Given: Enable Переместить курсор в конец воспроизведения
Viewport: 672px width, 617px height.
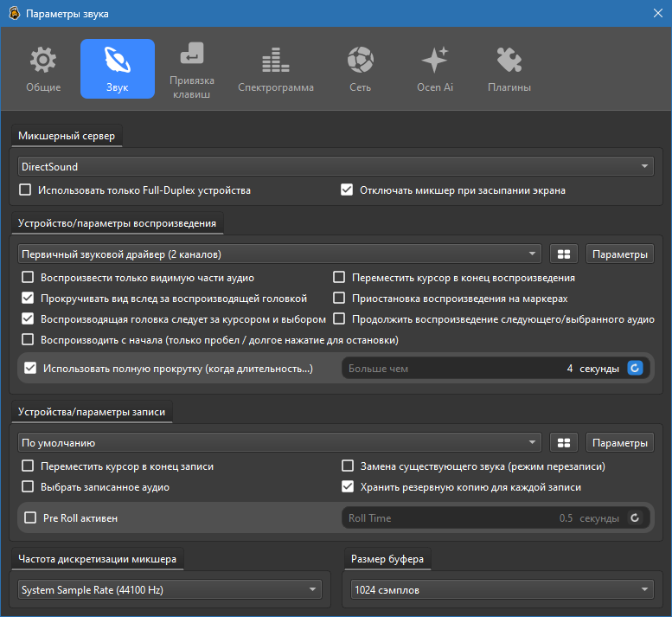Looking at the screenshot, I should 339,278.
